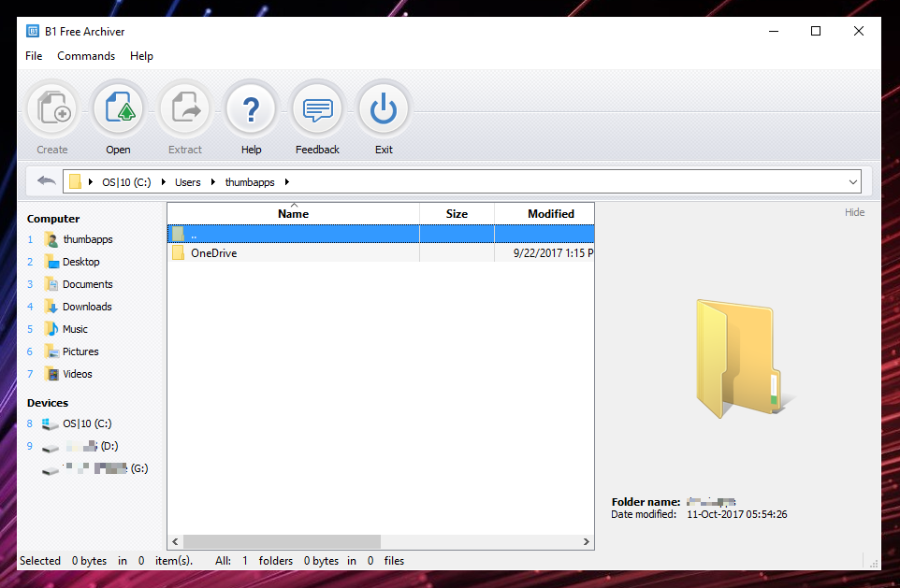Select OS|10 (C:) label under Devices
The height and width of the screenshot is (588, 900).
87,423
